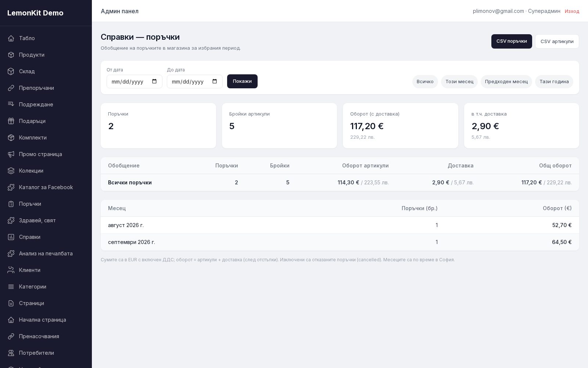Select the Тази година period filter
Image resolution: width=588 pixels, height=368 pixels.
(554, 81)
